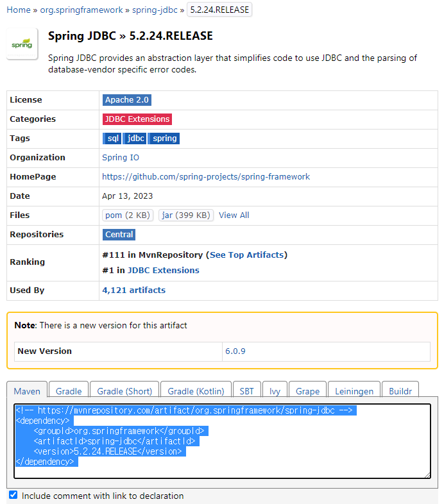444x504 pixels.
Task: Switch to the Gradle (Short) tab
Action: click(x=124, y=391)
